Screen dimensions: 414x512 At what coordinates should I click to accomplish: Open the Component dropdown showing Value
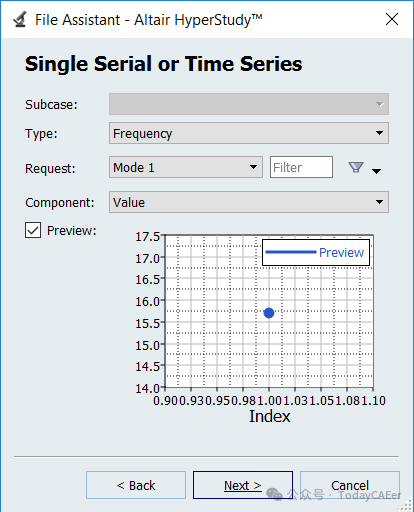249,202
